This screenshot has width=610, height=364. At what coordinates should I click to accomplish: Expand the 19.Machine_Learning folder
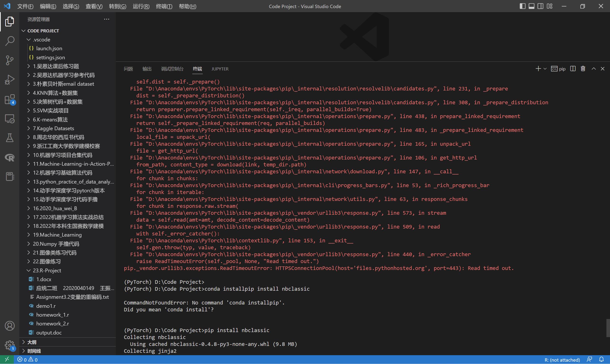[x=67, y=235]
